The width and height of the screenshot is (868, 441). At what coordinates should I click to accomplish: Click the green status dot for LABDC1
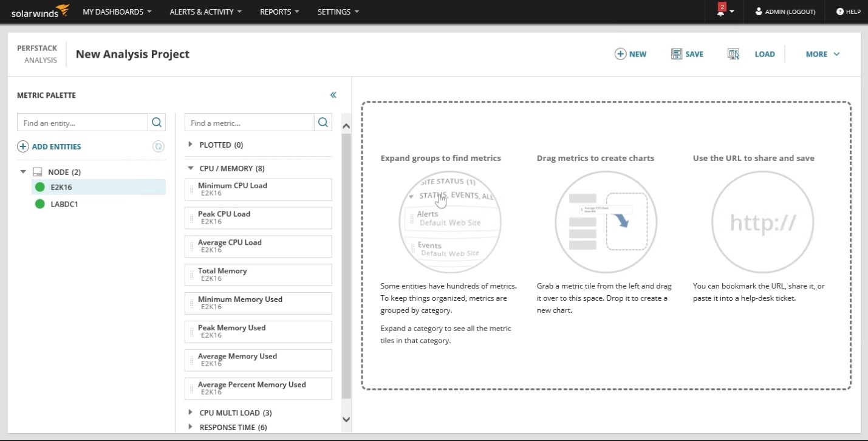40,204
